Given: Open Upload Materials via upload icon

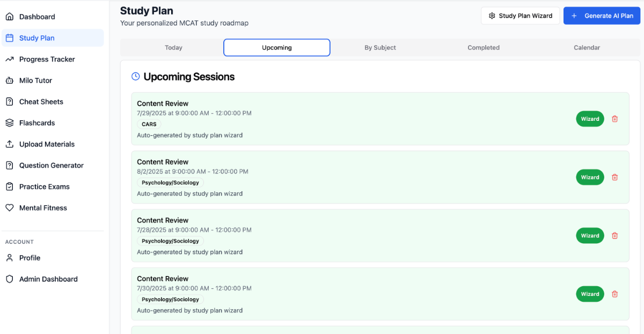Looking at the screenshot, I should point(9,144).
